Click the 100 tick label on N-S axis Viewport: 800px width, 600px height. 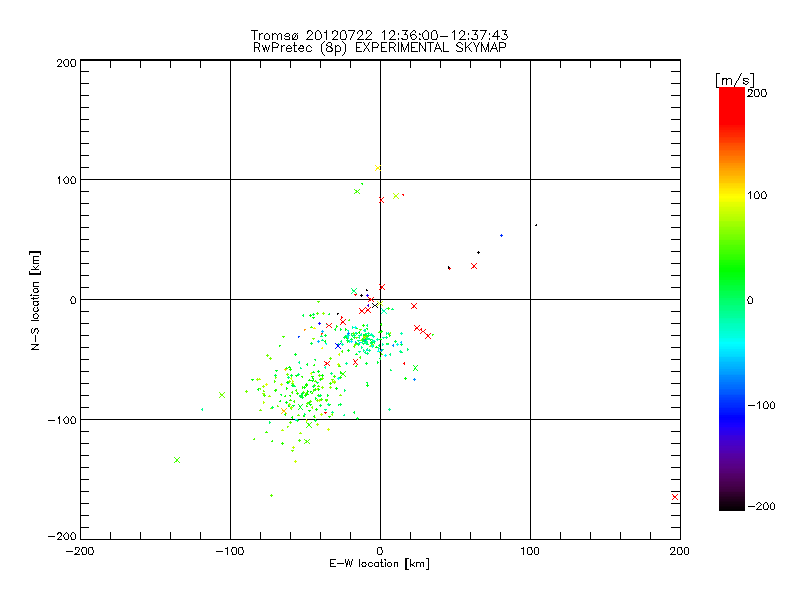(66, 180)
